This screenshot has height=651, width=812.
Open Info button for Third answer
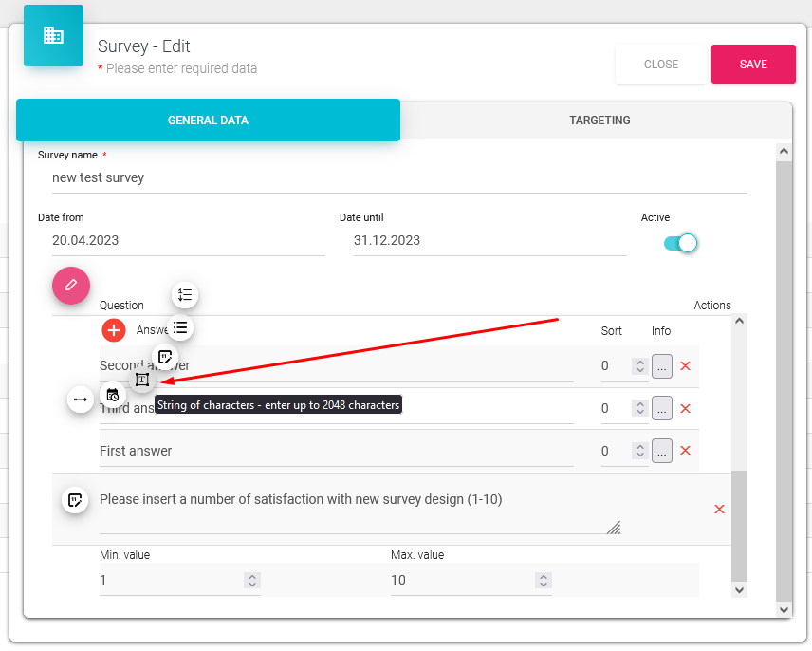click(x=662, y=409)
